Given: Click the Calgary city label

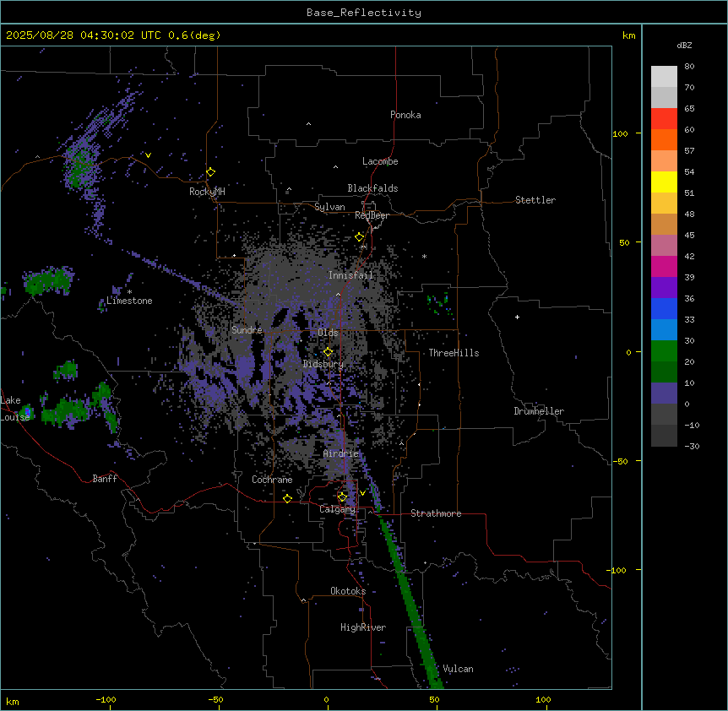Looking at the screenshot, I should click(337, 509).
